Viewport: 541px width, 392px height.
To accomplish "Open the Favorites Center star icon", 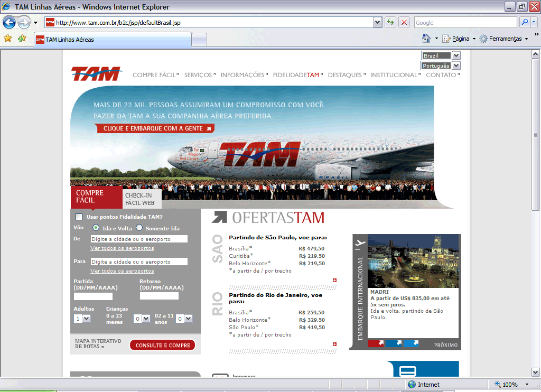I will 7,39.
